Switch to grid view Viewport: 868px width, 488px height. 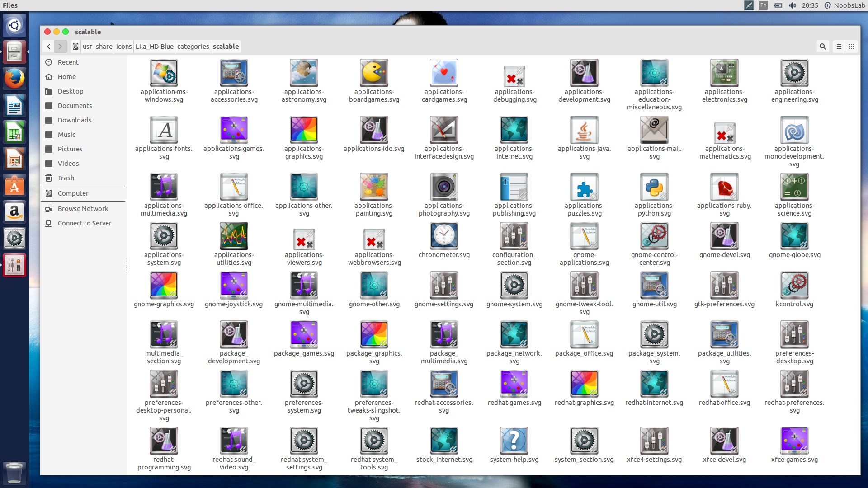coord(852,47)
